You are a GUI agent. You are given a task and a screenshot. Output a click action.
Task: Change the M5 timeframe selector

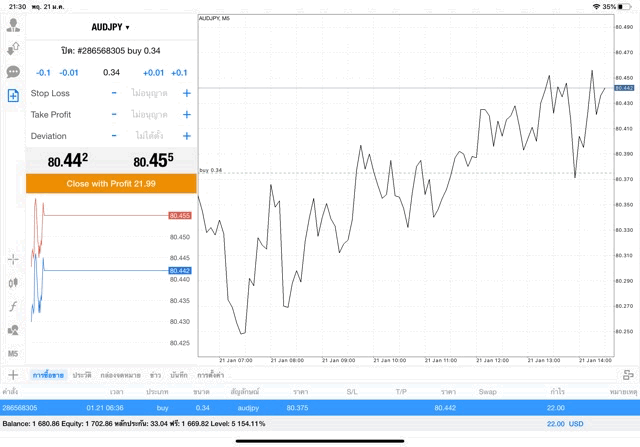tap(13, 354)
